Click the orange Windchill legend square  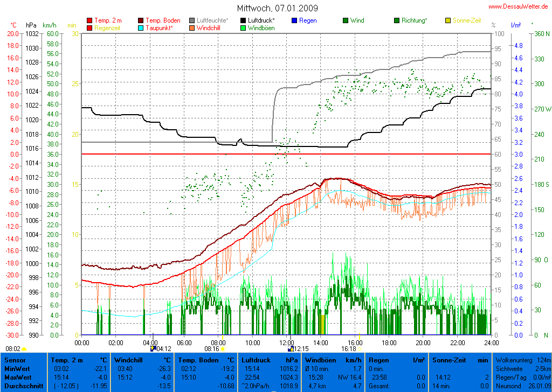[x=192, y=28]
